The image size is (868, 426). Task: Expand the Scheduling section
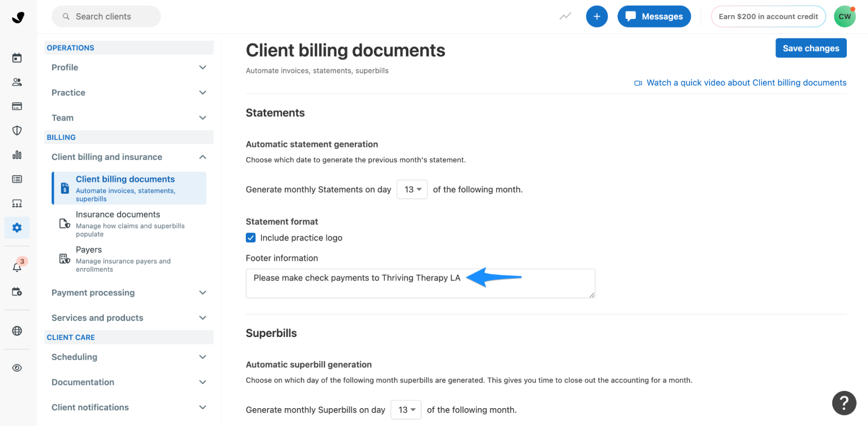[129, 357]
